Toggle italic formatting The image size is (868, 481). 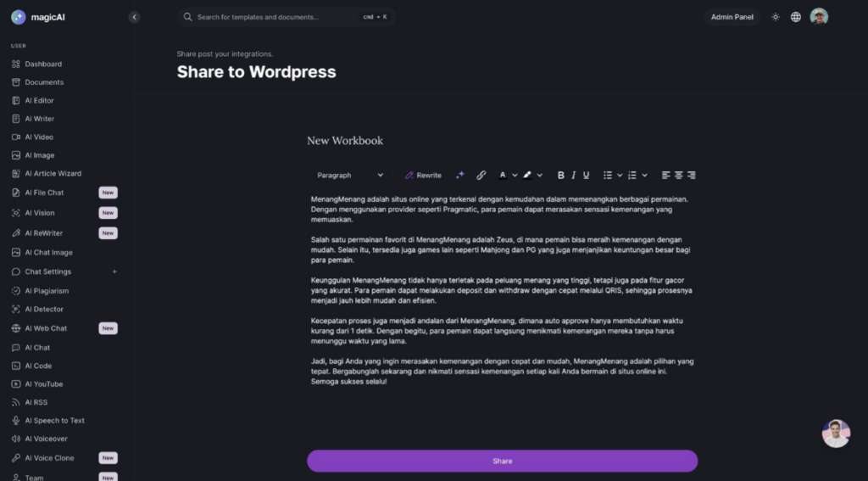coord(574,175)
